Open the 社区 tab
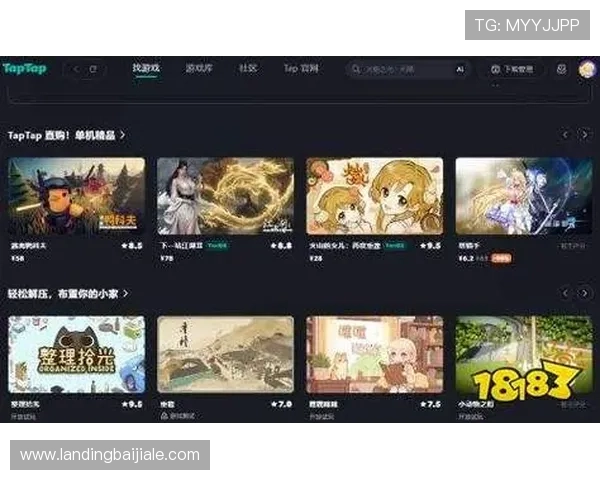Screen dimensions: 600x480 click(248, 69)
